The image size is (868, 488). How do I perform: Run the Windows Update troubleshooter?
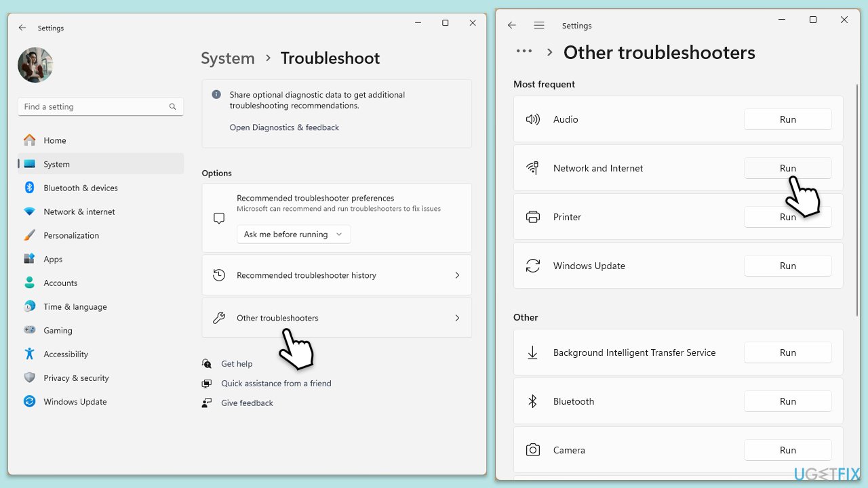[x=788, y=266]
